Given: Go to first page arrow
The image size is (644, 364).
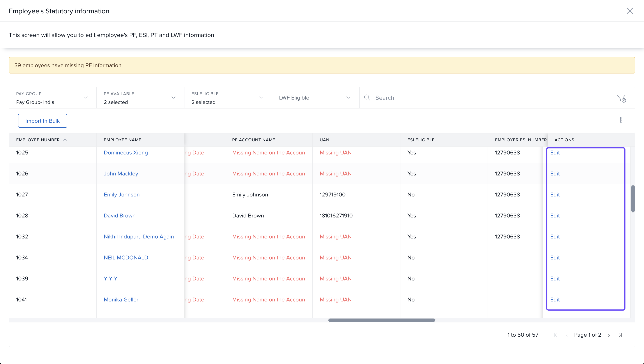Looking at the screenshot, I should [x=556, y=335].
